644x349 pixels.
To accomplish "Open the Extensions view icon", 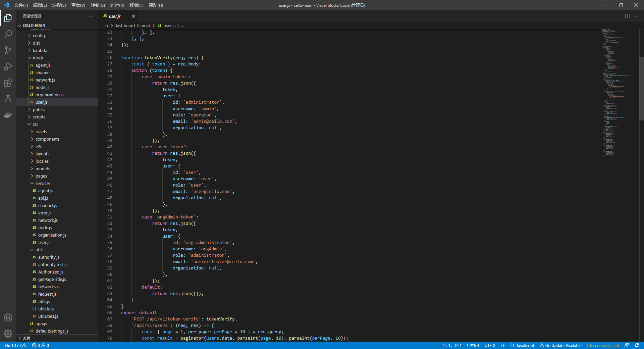I will 8,83.
